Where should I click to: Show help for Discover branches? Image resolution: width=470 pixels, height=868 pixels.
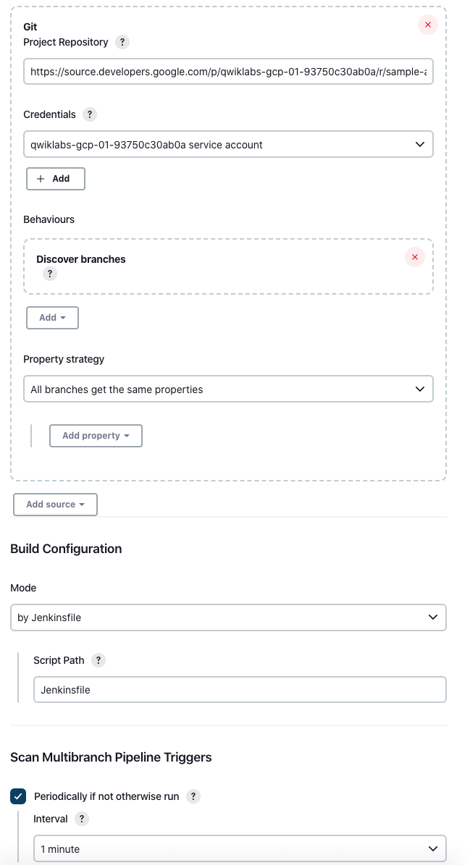(50, 274)
